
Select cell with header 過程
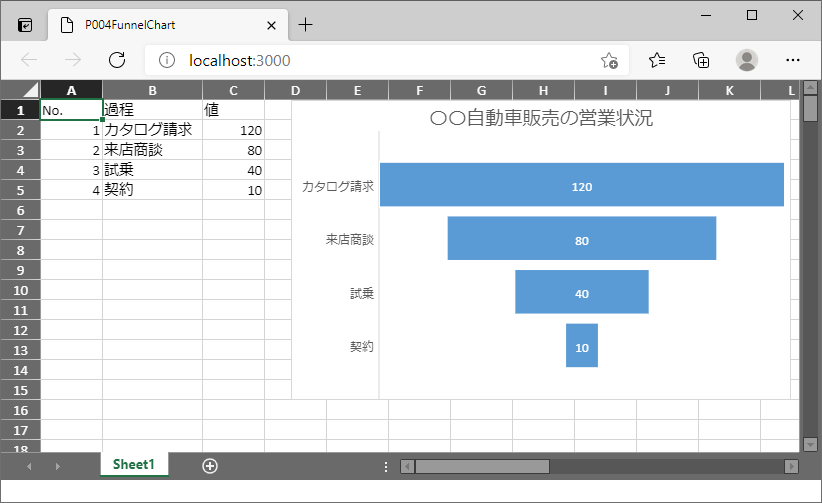pos(153,110)
